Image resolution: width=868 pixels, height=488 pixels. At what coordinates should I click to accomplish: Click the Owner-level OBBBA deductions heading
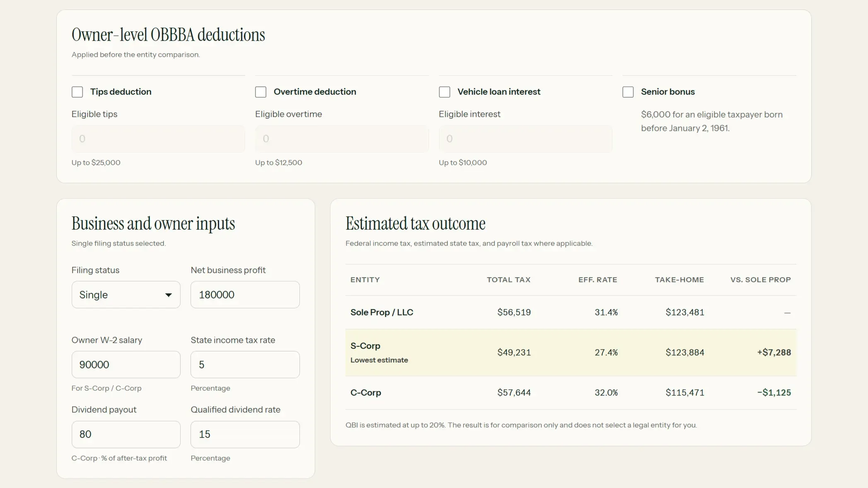click(168, 35)
